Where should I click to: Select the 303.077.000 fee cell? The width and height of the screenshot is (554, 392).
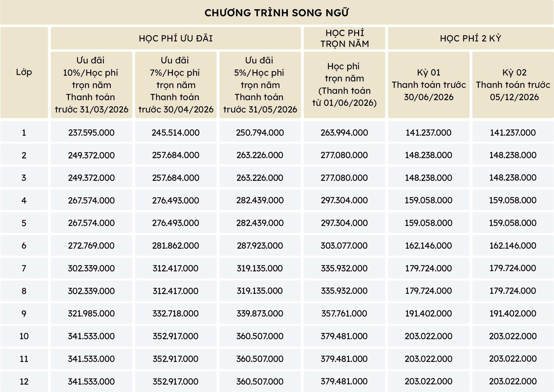click(344, 246)
